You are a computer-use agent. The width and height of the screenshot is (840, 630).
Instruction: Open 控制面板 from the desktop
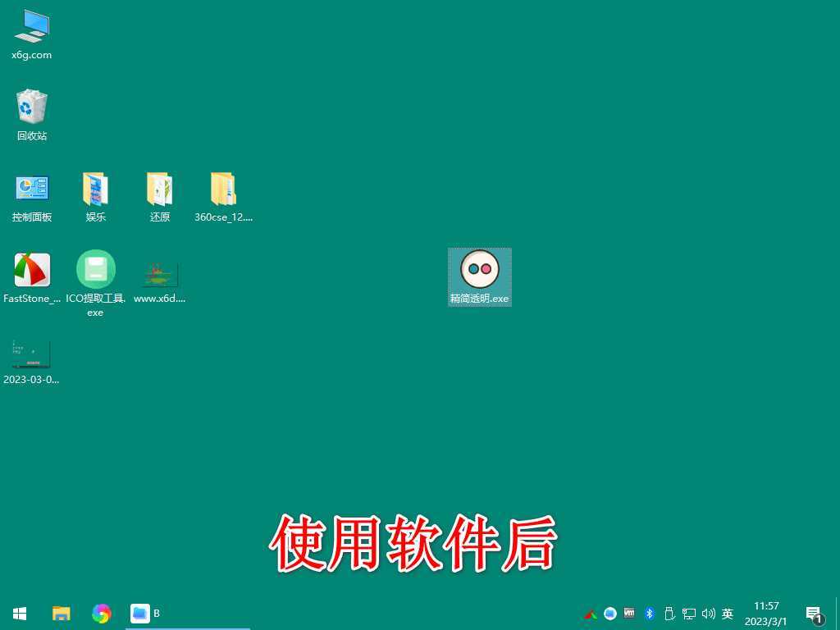click(31, 189)
